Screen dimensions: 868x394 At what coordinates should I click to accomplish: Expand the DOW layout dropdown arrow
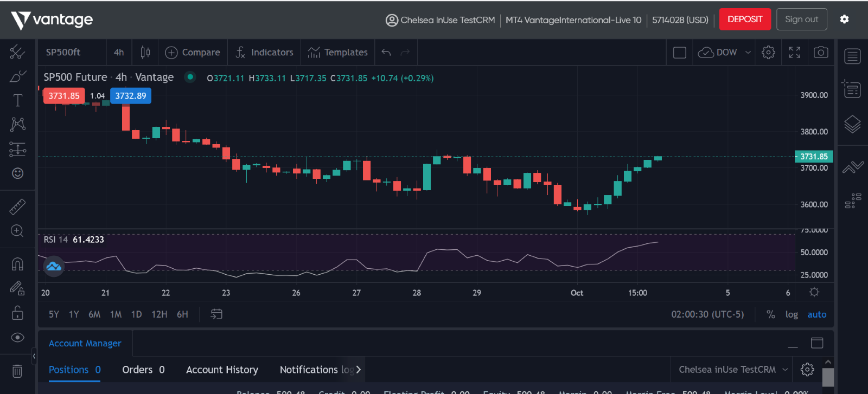[x=748, y=53]
